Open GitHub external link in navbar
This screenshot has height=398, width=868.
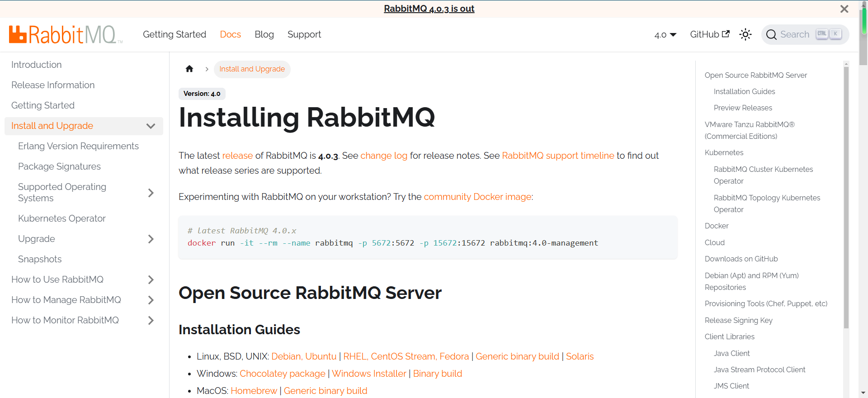[709, 34]
